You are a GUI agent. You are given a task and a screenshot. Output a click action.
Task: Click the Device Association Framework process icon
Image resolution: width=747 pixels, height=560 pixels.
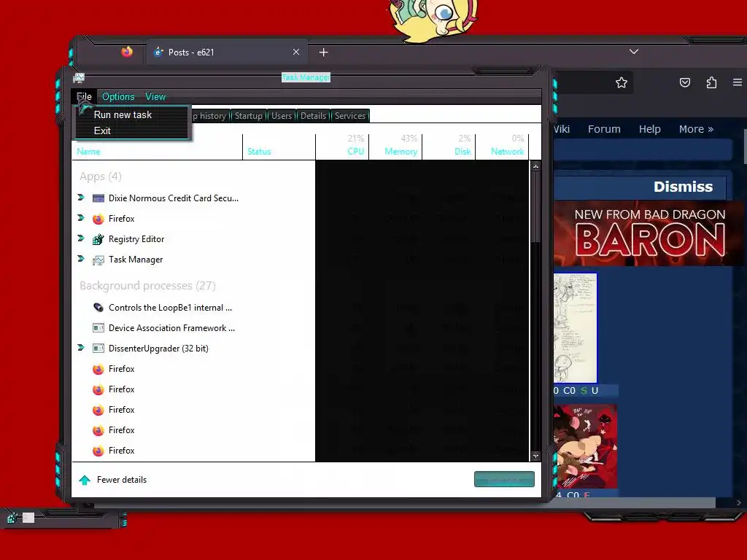(x=98, y=328)
